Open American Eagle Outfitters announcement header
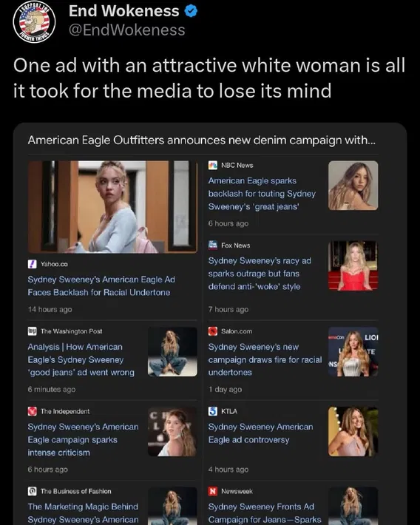Image resolution: width=420 pixels, height=525 pixels. [202, 140]
